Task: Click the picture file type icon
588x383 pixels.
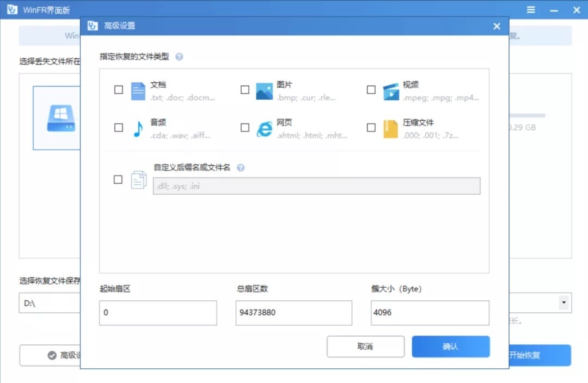Action: click(x=264, y=91)
